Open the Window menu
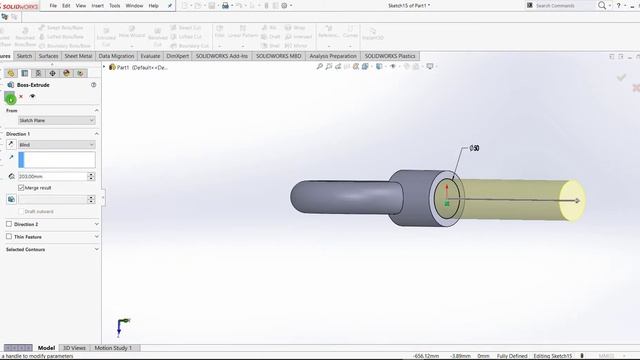The height and width of the screenshot is (360, 640). click(x=134, y=6)
